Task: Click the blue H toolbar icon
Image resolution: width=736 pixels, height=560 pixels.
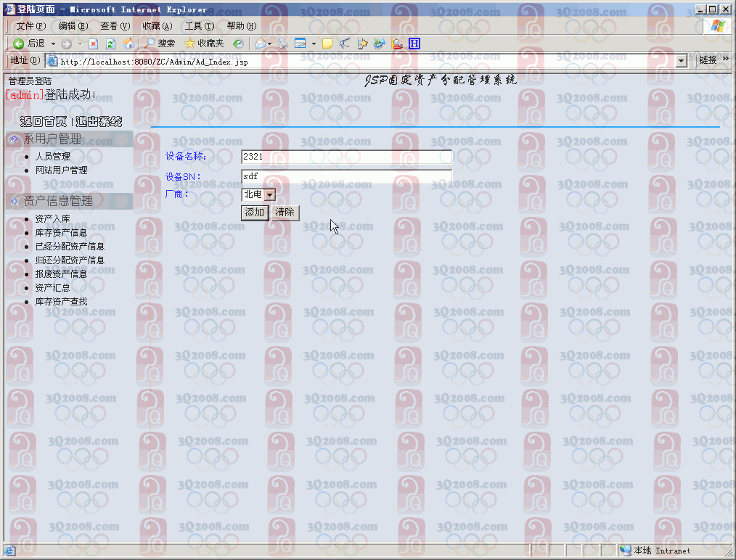Action: pos(414,44)
